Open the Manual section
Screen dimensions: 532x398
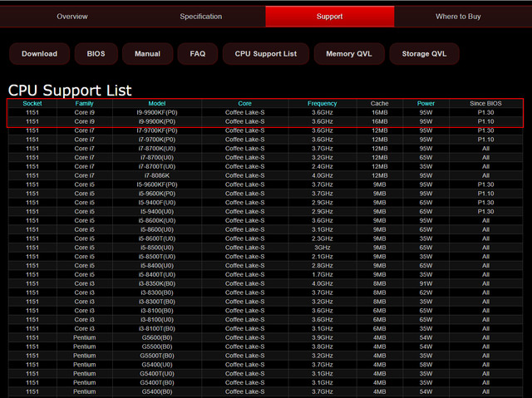147,53
